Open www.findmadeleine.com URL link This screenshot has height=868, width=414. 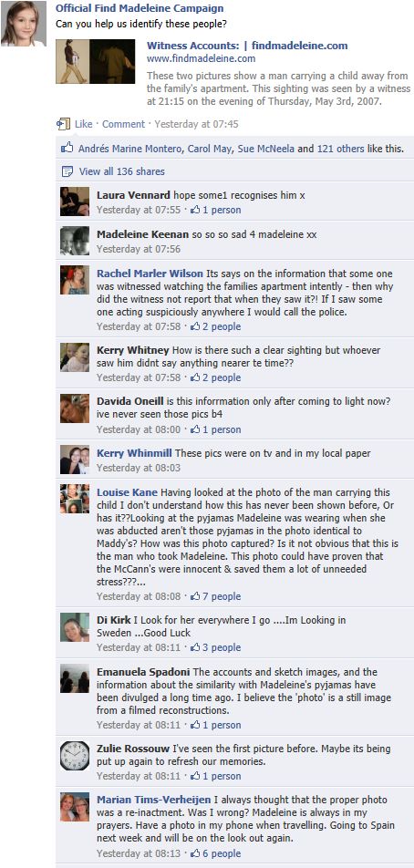tap(201, 58)
